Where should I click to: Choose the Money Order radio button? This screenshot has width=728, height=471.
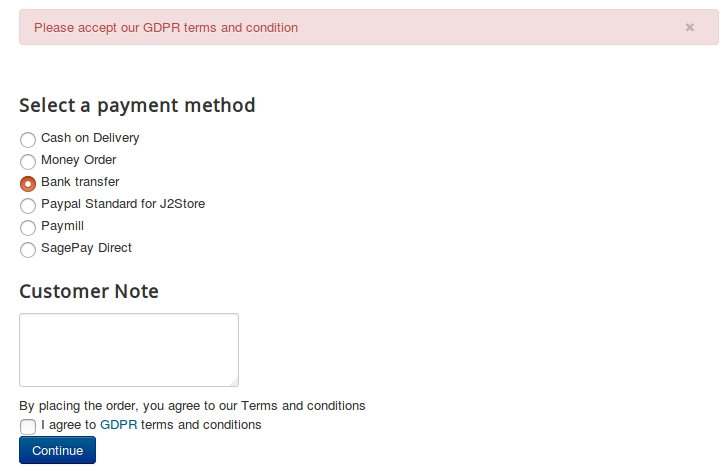point(28,162)
